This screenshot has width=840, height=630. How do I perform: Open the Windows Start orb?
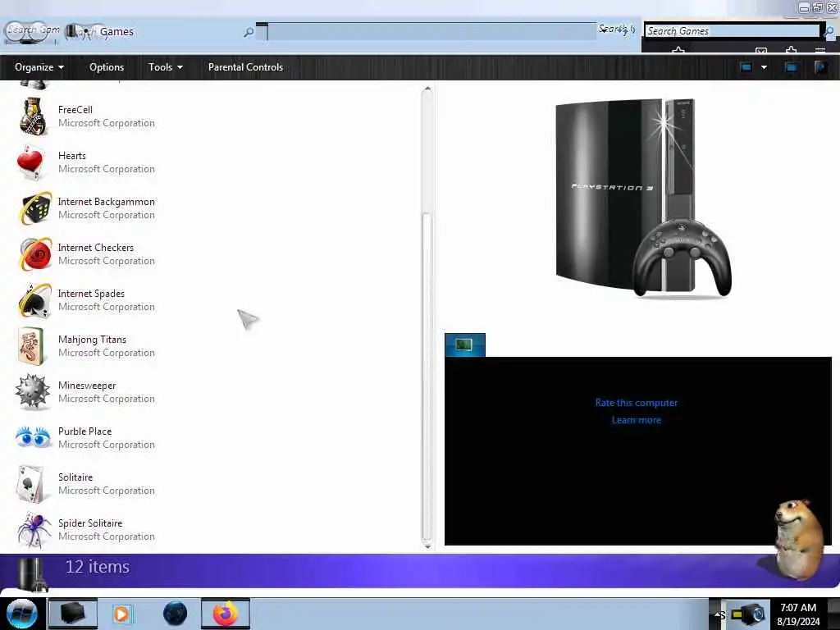[x=22, y=614]
